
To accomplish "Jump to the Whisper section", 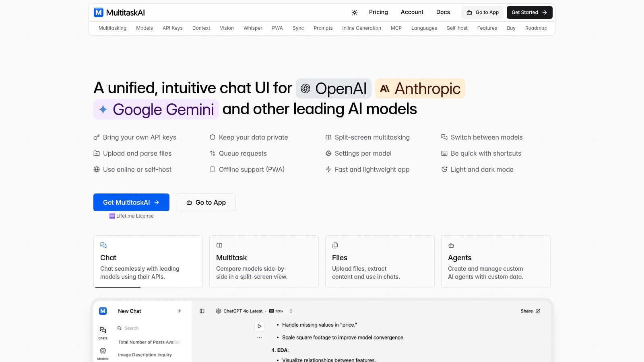I will coord(253,28).
